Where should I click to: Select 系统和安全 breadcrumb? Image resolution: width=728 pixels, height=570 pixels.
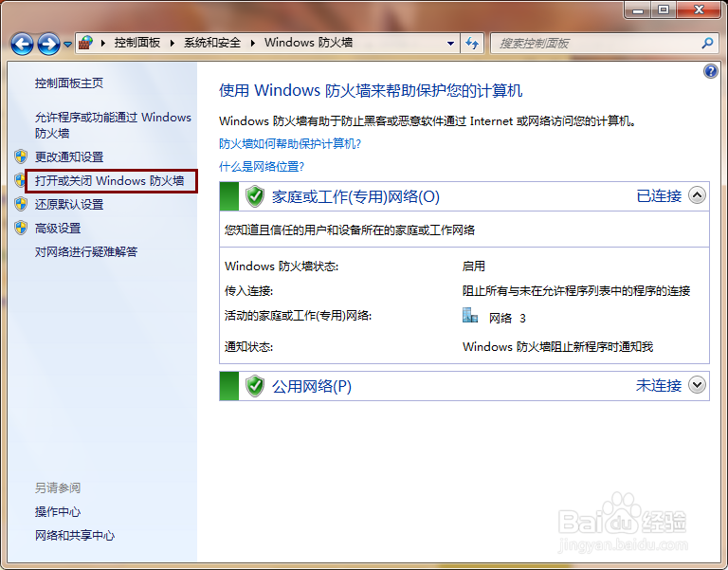(212, 43)
